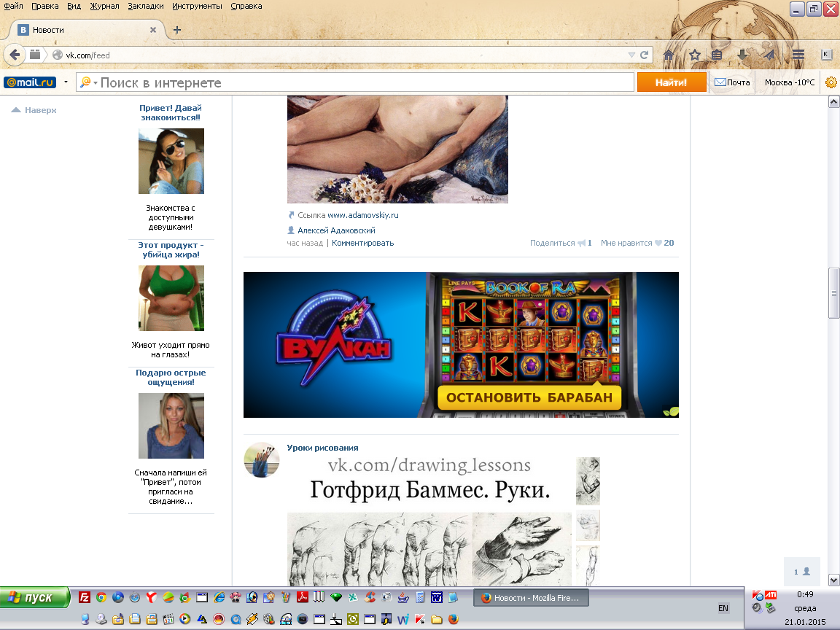Open a new tab with plus button
Viewport: 840px width, 630px height.
click(x=177, y=30)
